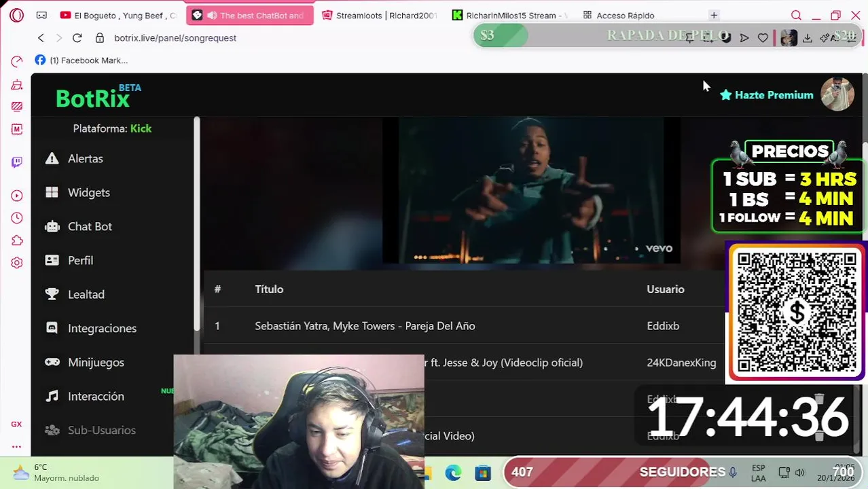Open the volume speaker tray icon
This screenshot has width=868, height=489.
800,473
